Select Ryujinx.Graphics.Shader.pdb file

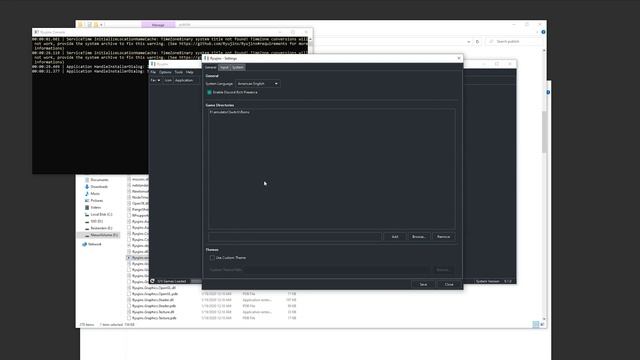154,306
